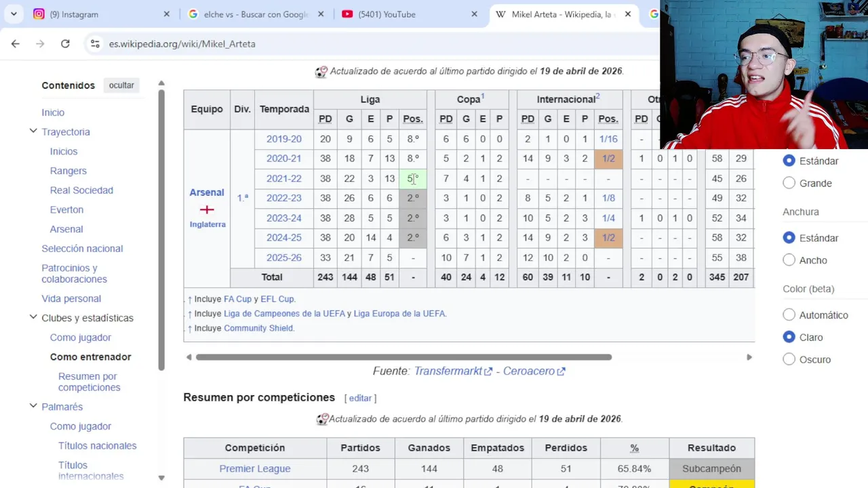Open the 2019-20 season link
Screen dimensions: 868x488
click(x=283, y=139)
